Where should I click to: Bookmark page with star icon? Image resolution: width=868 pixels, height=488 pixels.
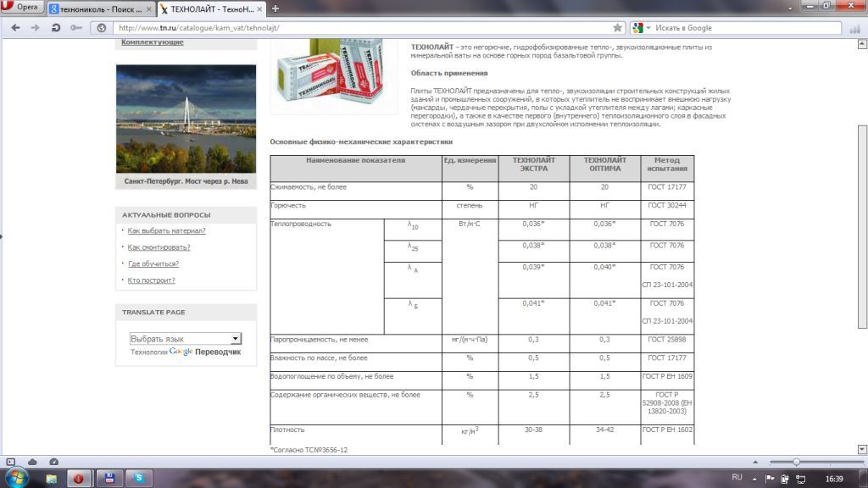617,27
